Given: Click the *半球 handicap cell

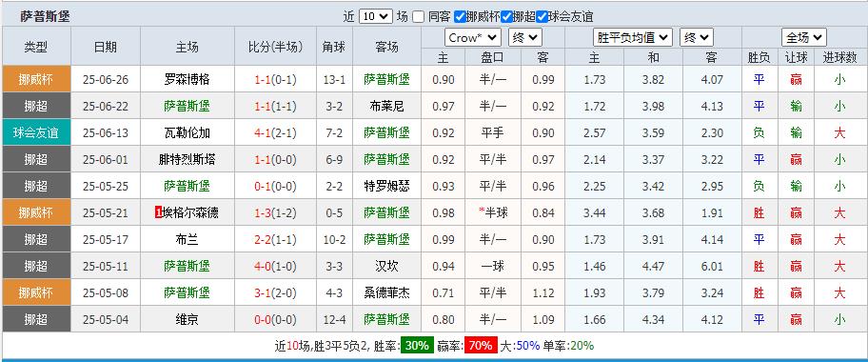Looking at the screenshot, I should coord(493,212).
